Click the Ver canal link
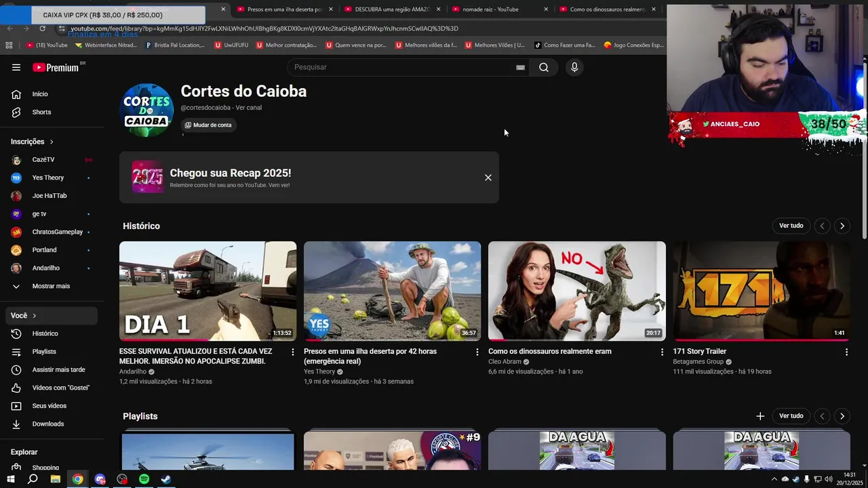868x488 pixels. click(249, 108)
